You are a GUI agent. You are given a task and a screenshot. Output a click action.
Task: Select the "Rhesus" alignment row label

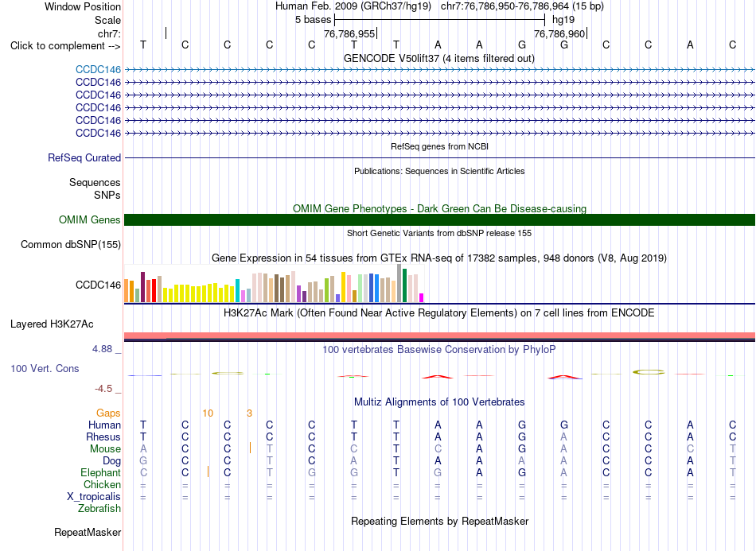(103, 437)
